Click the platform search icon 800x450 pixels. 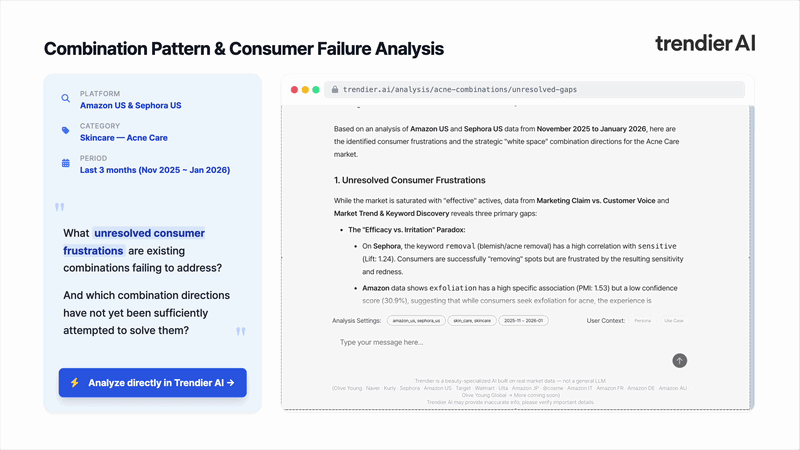click(x=66, y=99)
